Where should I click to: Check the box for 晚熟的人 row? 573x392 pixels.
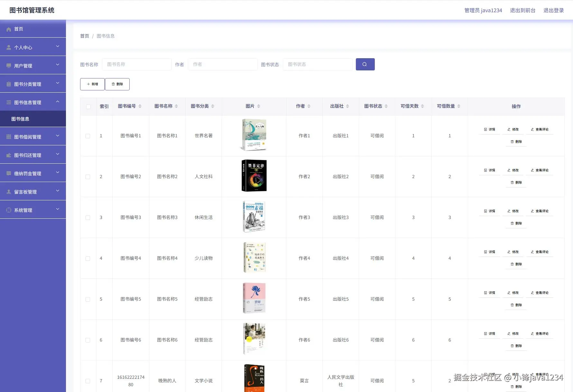click(x=88, y=381)
